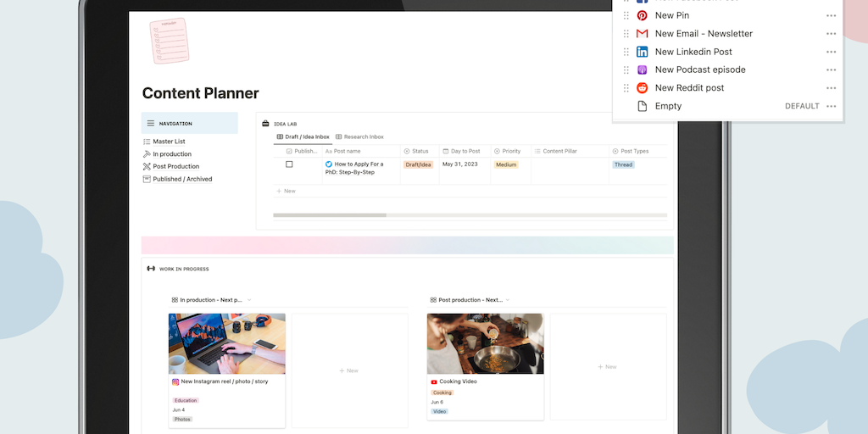
Task: Expand the In production view dropdown arrow
Action: 249,300
